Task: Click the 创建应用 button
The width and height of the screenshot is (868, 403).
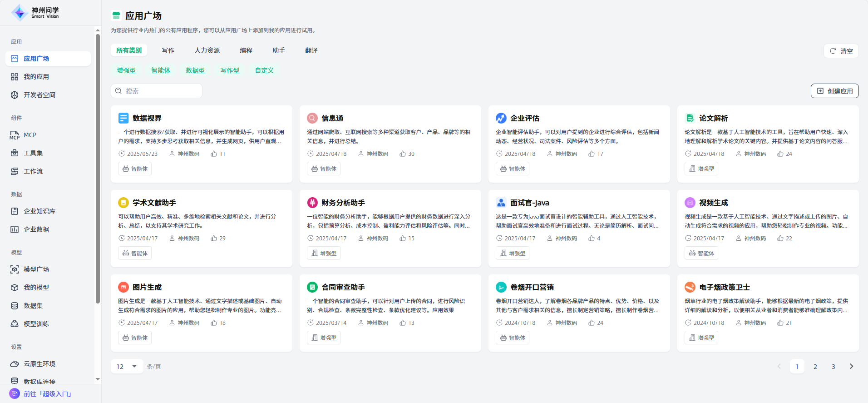Action: [834, 91]
